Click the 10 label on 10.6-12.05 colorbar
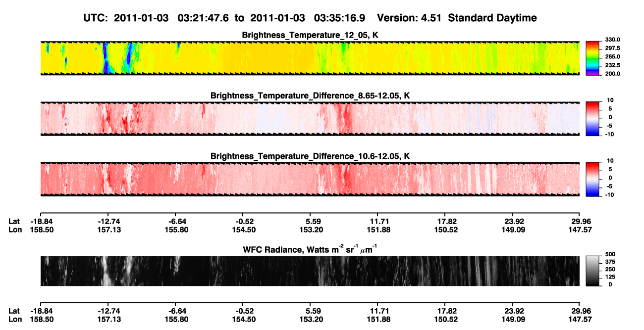The height and width of the screenshot is (330, 644). pos(611,160)
